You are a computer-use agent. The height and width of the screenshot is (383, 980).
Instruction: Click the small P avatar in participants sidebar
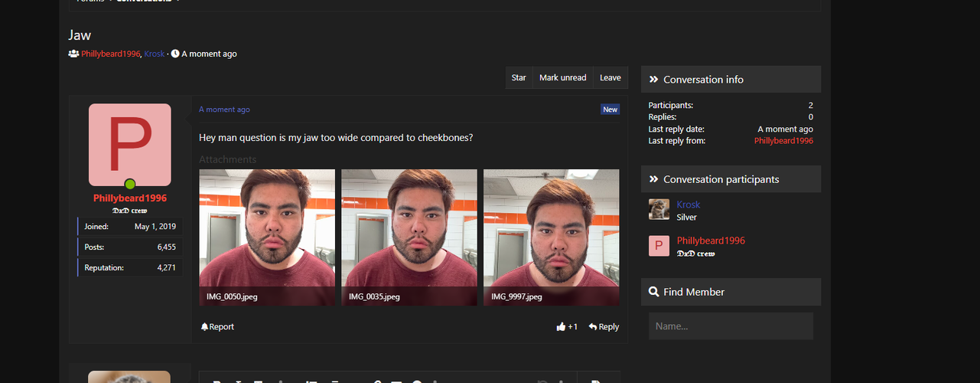click(659, 245)
